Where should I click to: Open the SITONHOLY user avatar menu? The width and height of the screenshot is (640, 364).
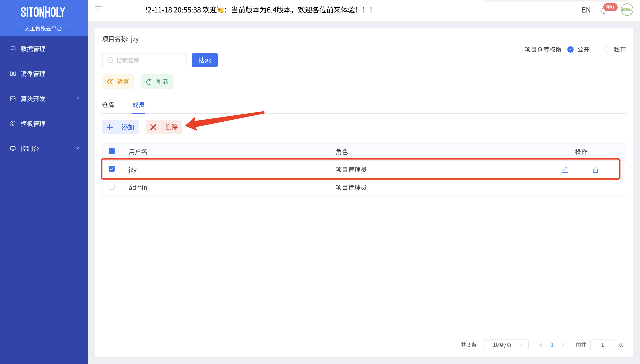pyautogui.click(x=627, y=10)
